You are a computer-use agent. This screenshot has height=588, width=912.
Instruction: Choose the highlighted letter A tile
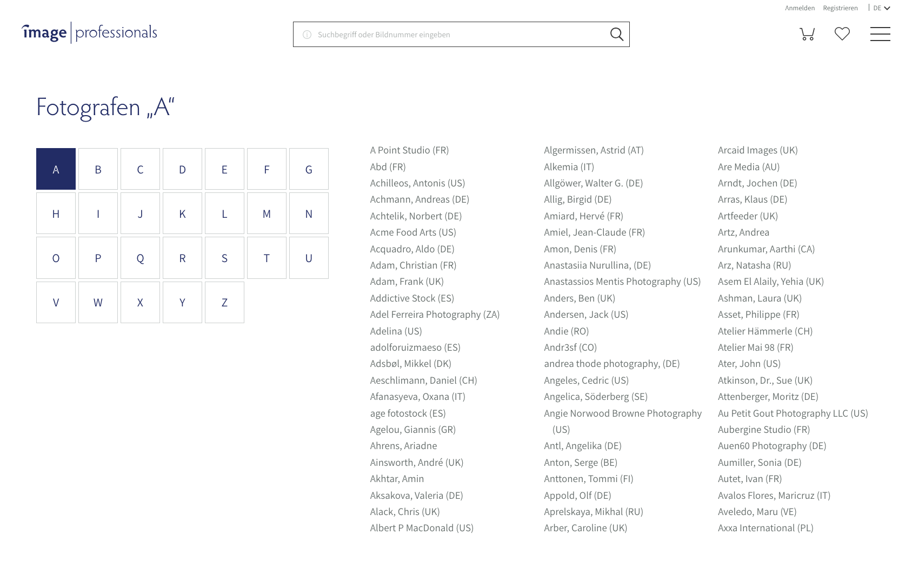tap(56, 169)
